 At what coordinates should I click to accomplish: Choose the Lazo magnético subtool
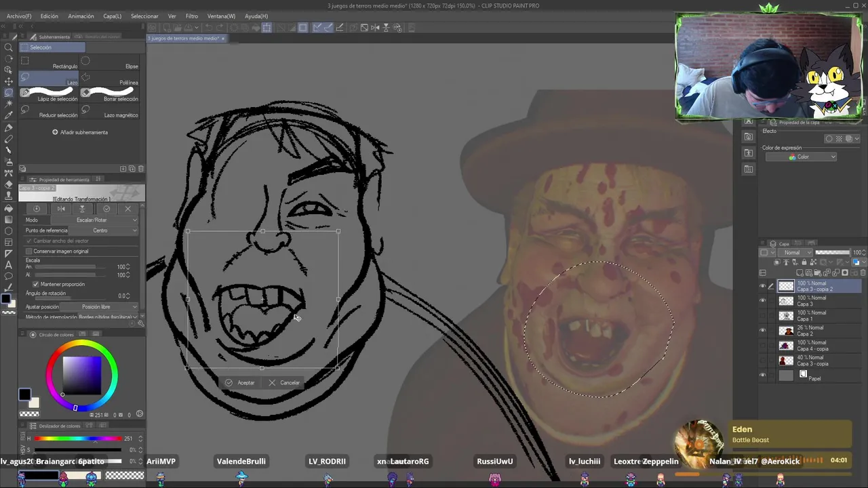pos(110,110)
